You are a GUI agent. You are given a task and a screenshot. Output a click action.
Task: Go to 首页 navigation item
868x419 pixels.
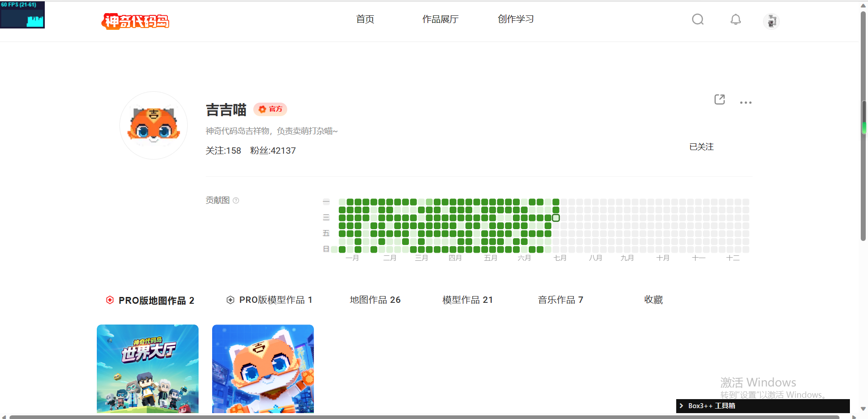click(365, 19)
